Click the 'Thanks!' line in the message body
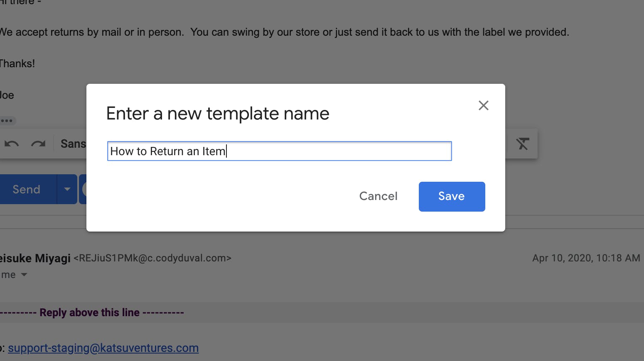 pyautogui.click(x=18, y=63)
